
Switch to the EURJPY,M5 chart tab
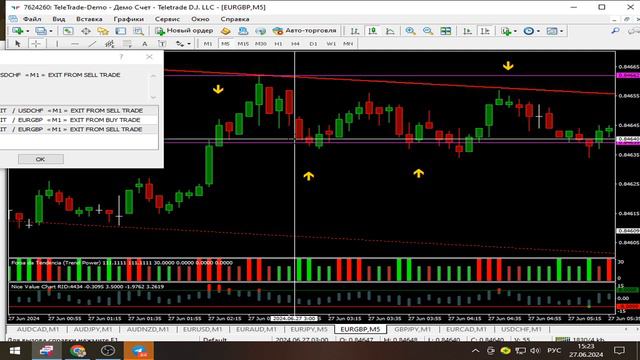309,329
